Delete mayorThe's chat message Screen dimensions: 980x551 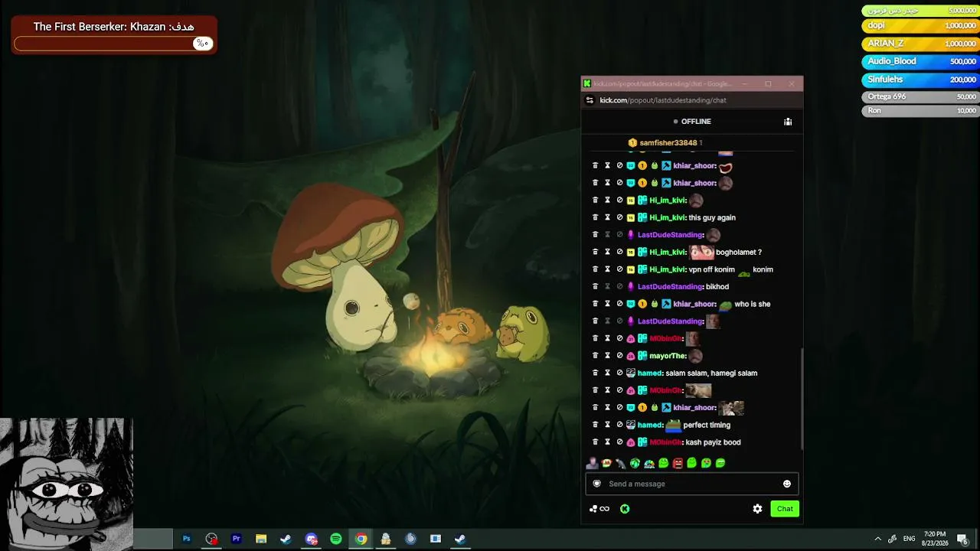pos(596,356)
